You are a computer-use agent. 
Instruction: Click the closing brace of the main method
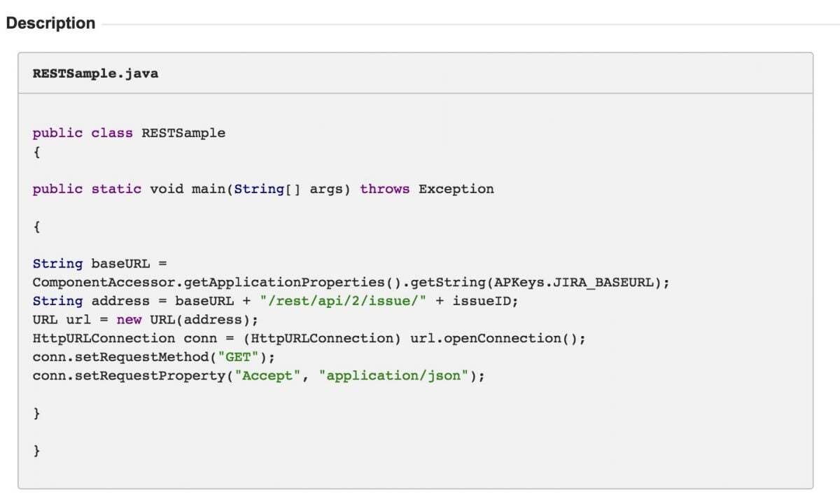pos(36,413)
